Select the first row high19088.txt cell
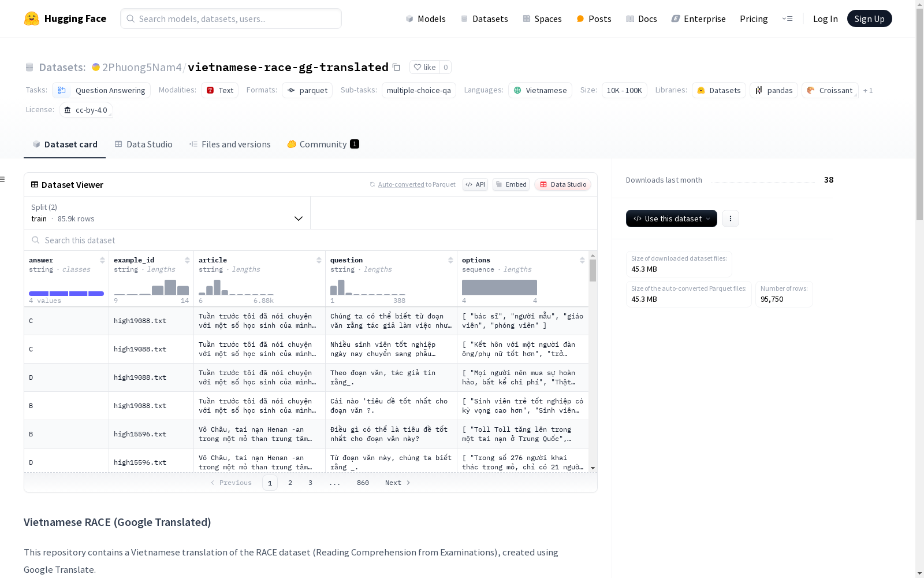The image size is (924, 578). [151, 321]
